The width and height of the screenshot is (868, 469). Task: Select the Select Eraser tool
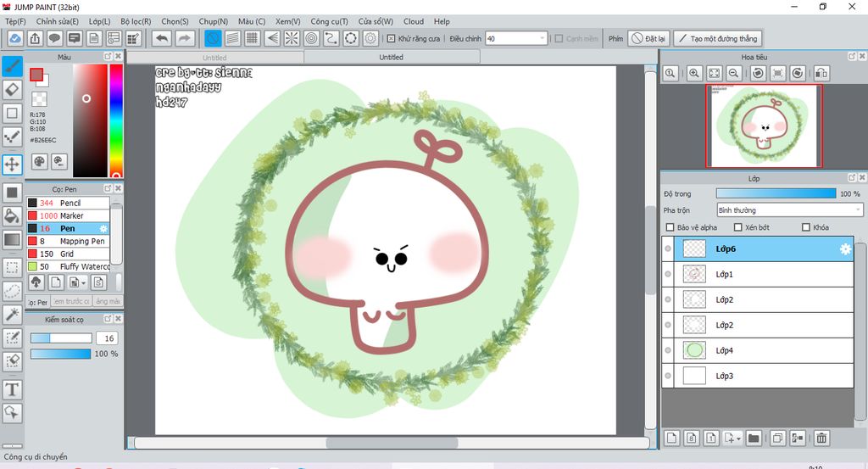point(12,361)
